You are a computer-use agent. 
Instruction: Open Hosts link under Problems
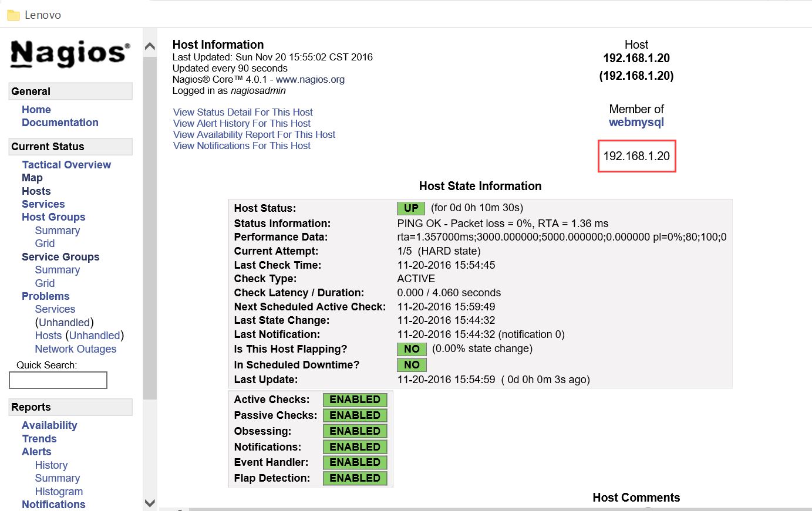pyautogui.click(x=48, y=336)
